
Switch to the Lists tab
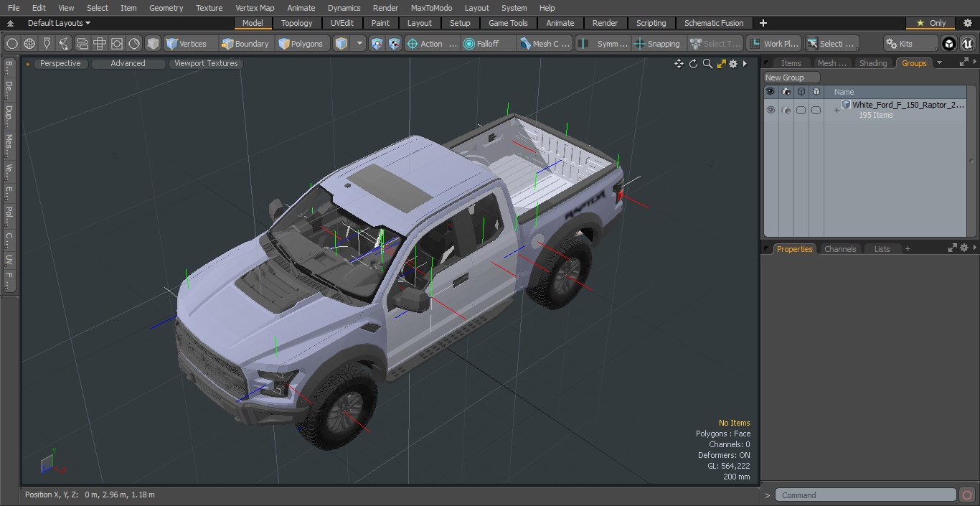coord(882,249)
